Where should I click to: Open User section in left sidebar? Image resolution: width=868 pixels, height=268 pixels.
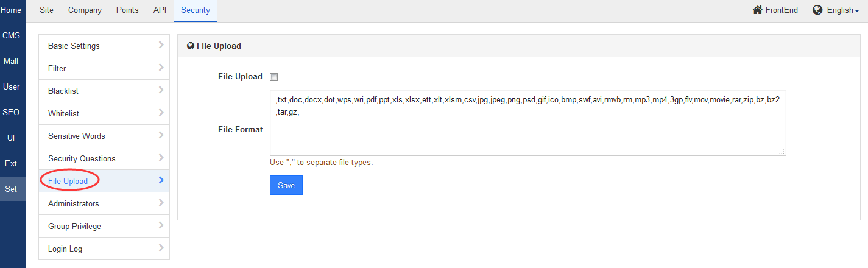(11, 87)
